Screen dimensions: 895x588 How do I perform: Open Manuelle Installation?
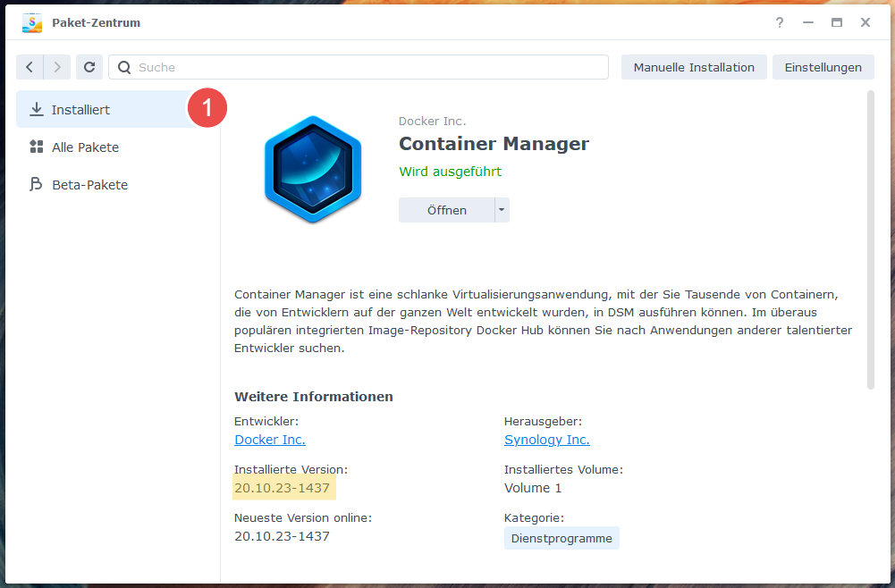pyautogui.click(x=694, y=67)
